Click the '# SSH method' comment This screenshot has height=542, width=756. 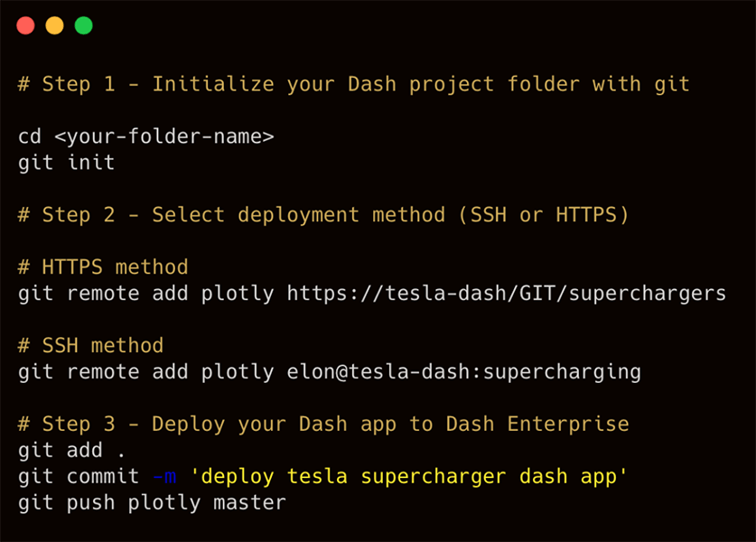[90, 346]
